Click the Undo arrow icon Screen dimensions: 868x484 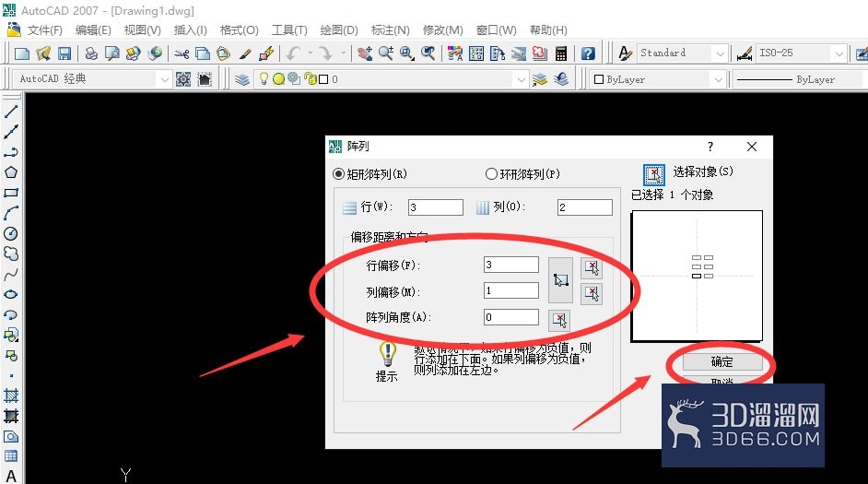click(x=293, y=53)
